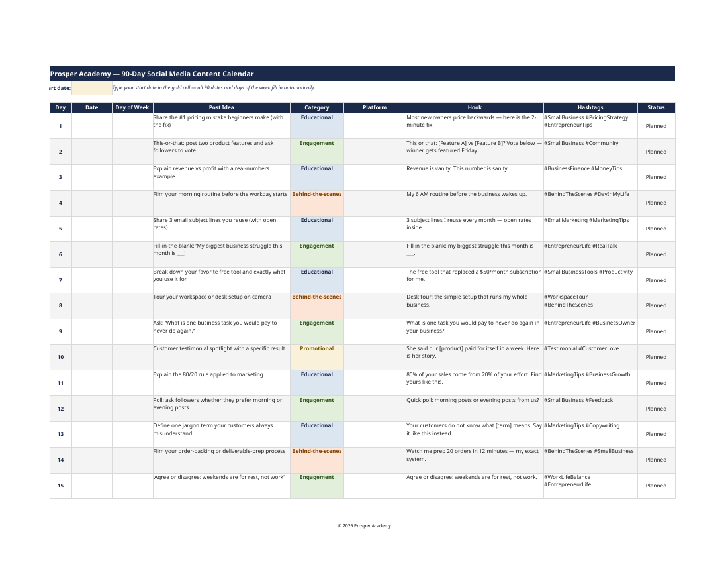Select hook 'Quick poll: morning posts or evening posts from us?'
The image size is (728, 563).
tap(473, 400)
